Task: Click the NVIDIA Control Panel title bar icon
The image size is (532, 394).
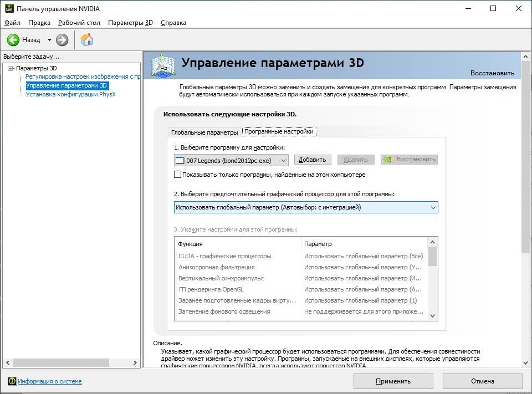Action: tap(8, 9)
